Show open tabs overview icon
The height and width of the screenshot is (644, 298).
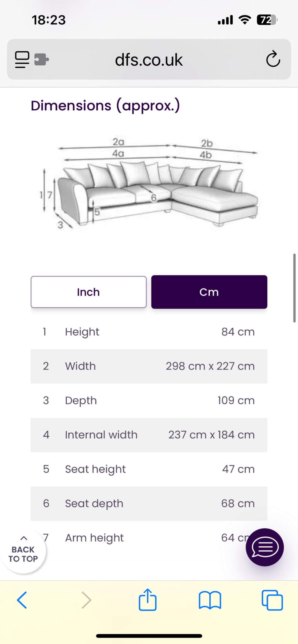tap(272, 600)
